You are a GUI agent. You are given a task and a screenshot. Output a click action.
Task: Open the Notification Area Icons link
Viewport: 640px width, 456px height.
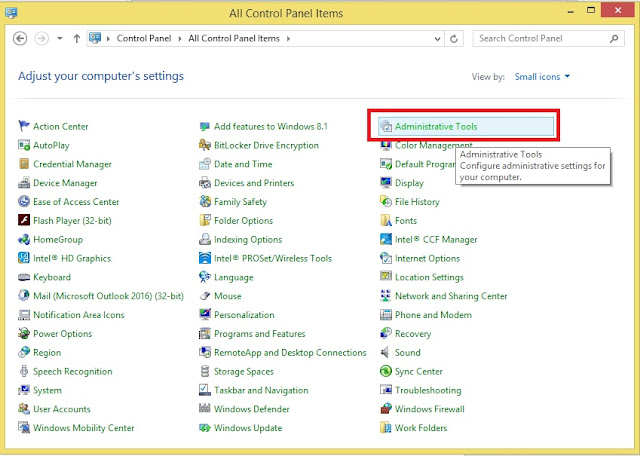79,315
